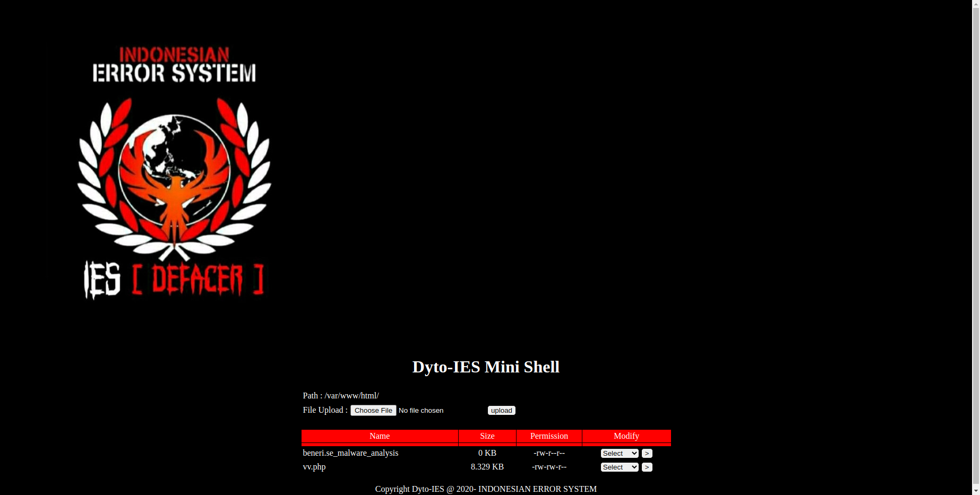Click the 8.329 KB size cell

click(487, 467)
